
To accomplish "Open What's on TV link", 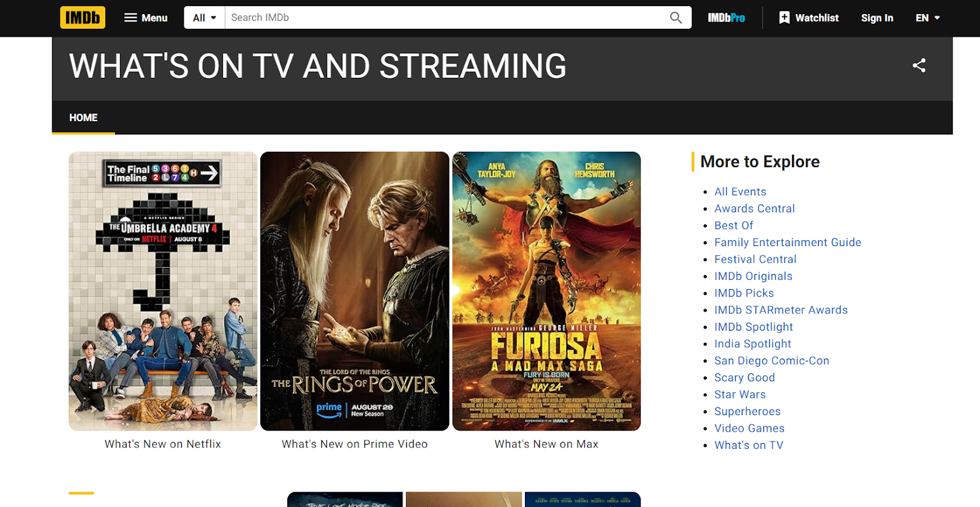I will [x=748, y=445].
